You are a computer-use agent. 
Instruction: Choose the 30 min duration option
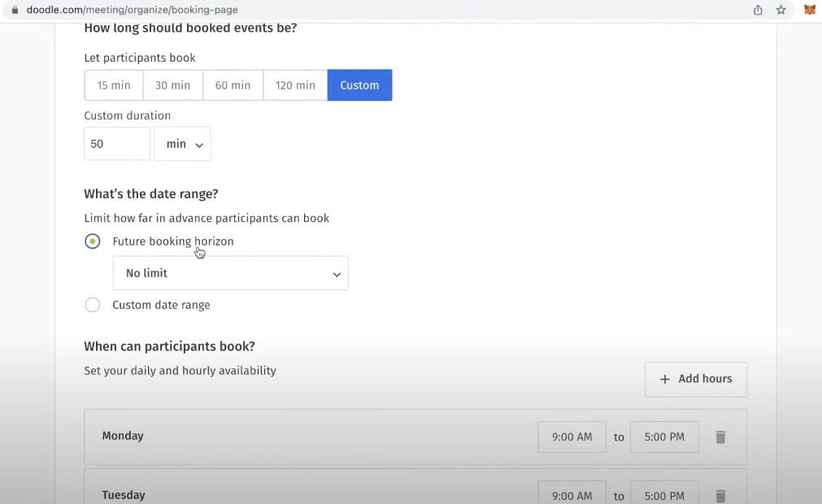click(172, 85)
